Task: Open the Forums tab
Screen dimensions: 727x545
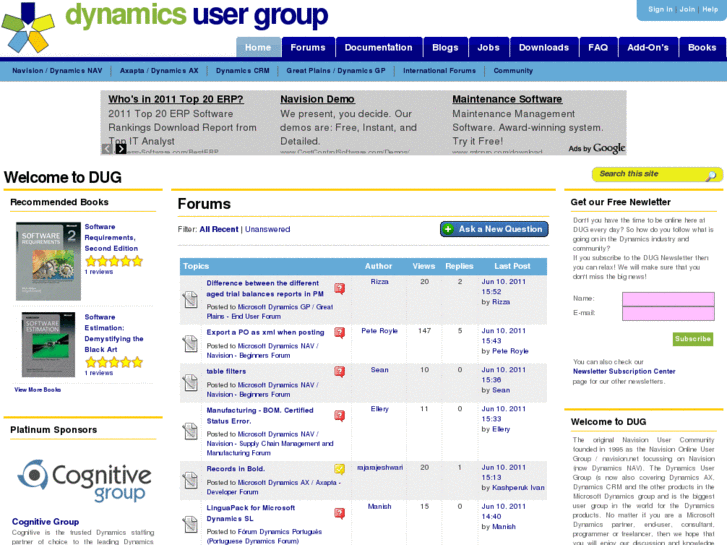Action: click(308, 47)
